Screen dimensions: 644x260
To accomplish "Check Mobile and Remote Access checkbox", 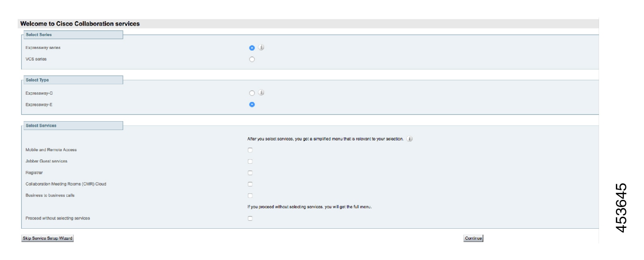I will [250, 150].
